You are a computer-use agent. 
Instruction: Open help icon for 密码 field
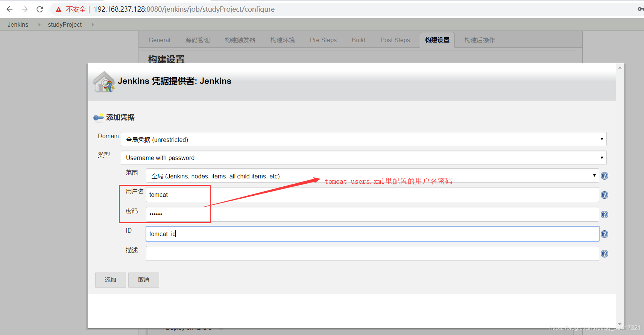pos(605,215)
